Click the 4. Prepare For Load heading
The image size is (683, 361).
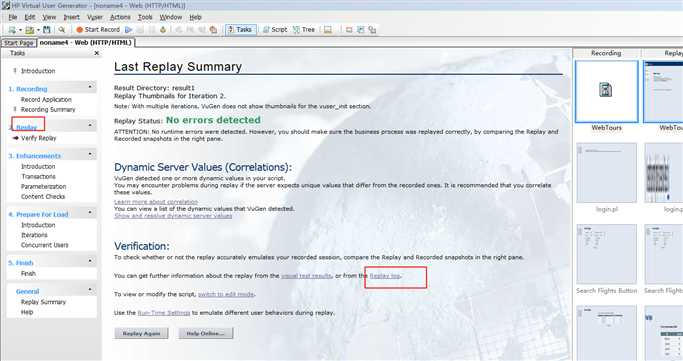(x=38, y=215)
